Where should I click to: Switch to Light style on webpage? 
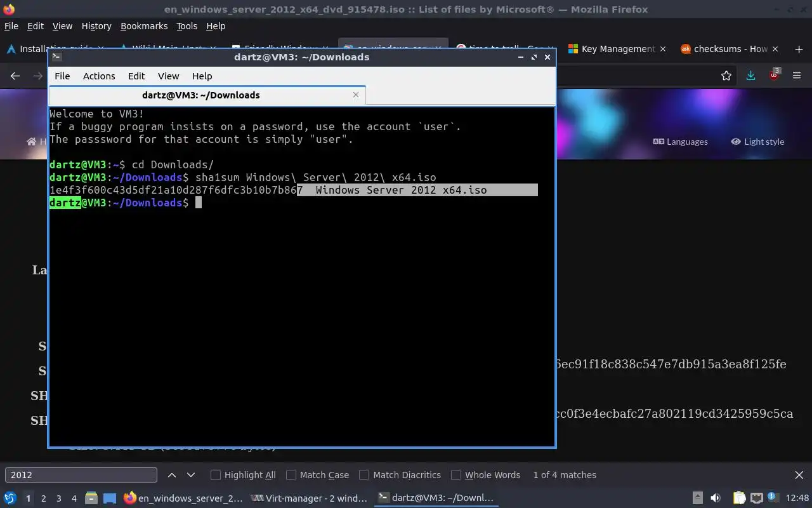click(x=757, y=142)
